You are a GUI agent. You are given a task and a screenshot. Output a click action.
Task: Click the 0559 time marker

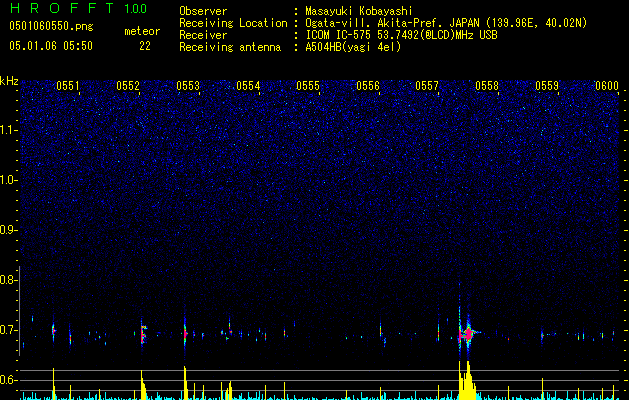(x=547, y=86)
